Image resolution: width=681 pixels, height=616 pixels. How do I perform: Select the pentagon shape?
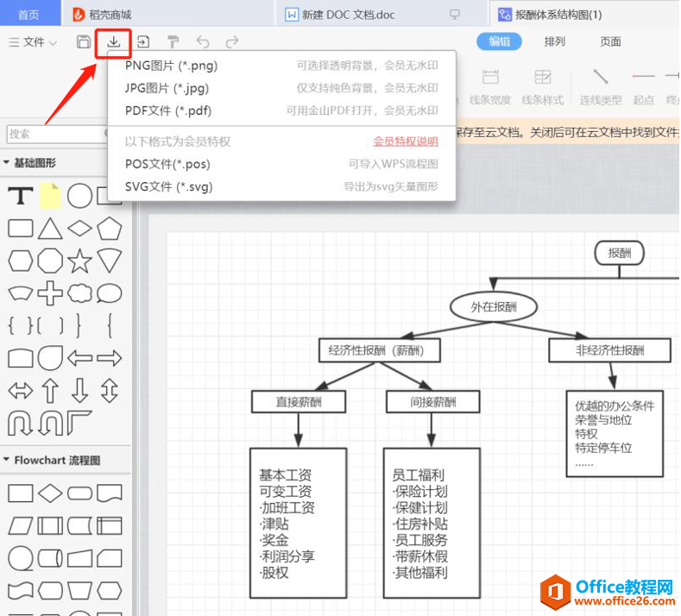tap(109, 229)
